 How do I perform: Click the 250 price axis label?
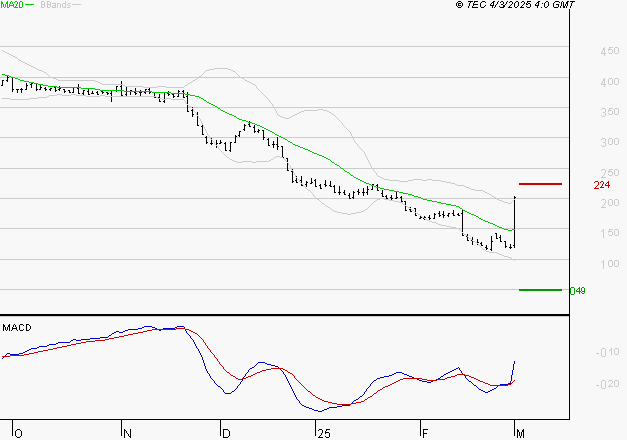[609, 173]
